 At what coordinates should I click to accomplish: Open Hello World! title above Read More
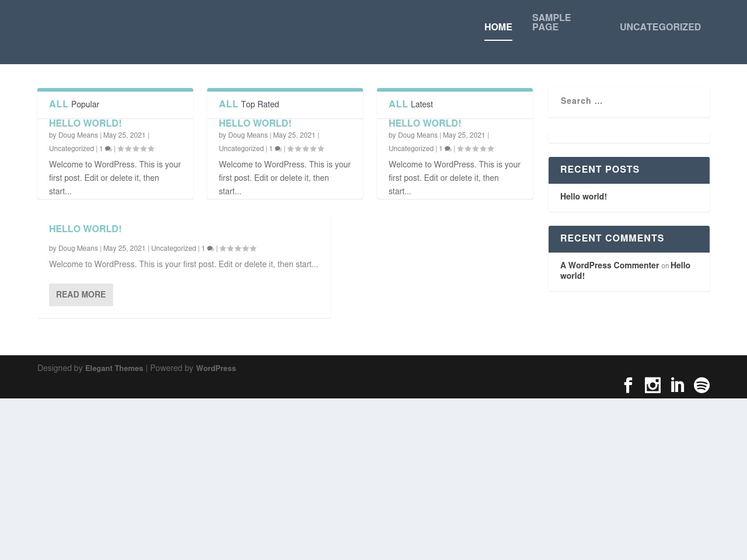pos(85,229)
